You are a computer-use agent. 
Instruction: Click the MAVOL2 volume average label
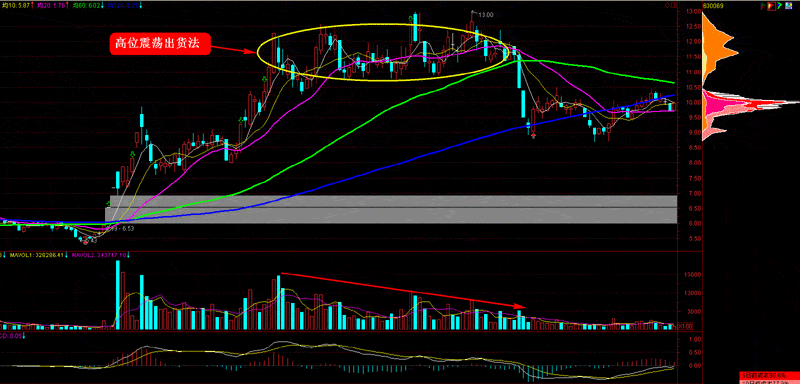pos(99,255)
